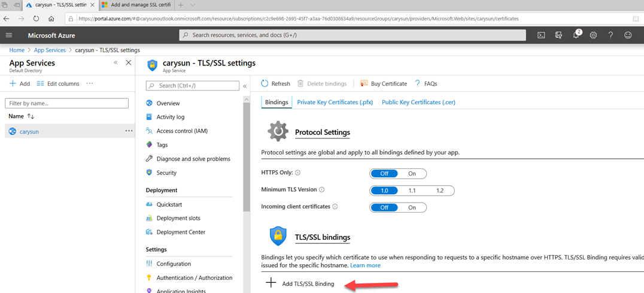Open the browser reading view icon
Image resolution: width=644 pixels, height=293 pixels.
[636, 19]
